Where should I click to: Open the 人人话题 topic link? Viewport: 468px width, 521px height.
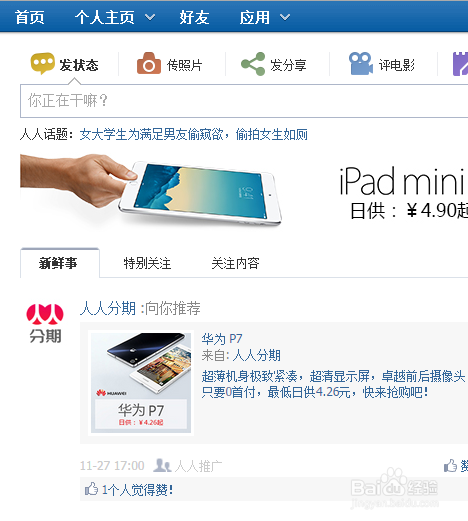pos(194,134)
